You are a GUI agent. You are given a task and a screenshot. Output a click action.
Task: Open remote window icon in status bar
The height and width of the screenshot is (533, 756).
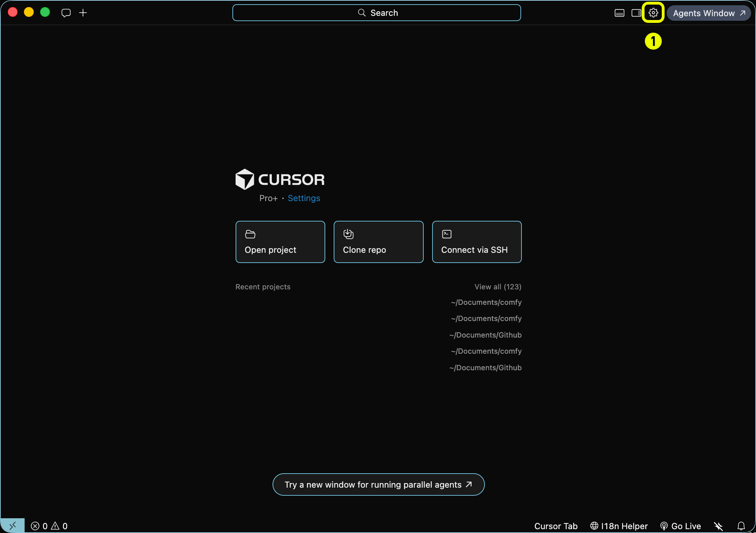pos(13,526)
